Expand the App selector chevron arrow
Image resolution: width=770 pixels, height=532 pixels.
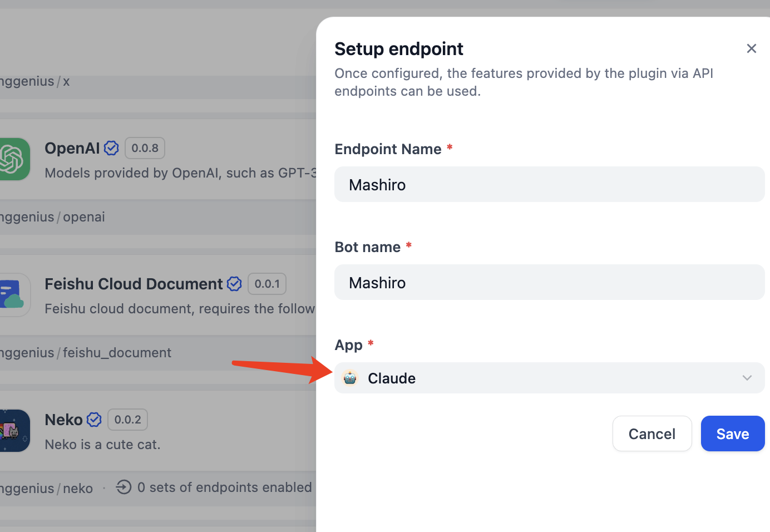[747, 378]
